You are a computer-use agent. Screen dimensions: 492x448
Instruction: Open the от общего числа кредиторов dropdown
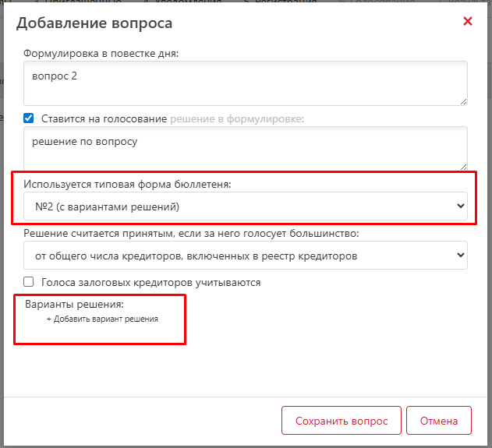pyautogui.click(x=246, y=256)
